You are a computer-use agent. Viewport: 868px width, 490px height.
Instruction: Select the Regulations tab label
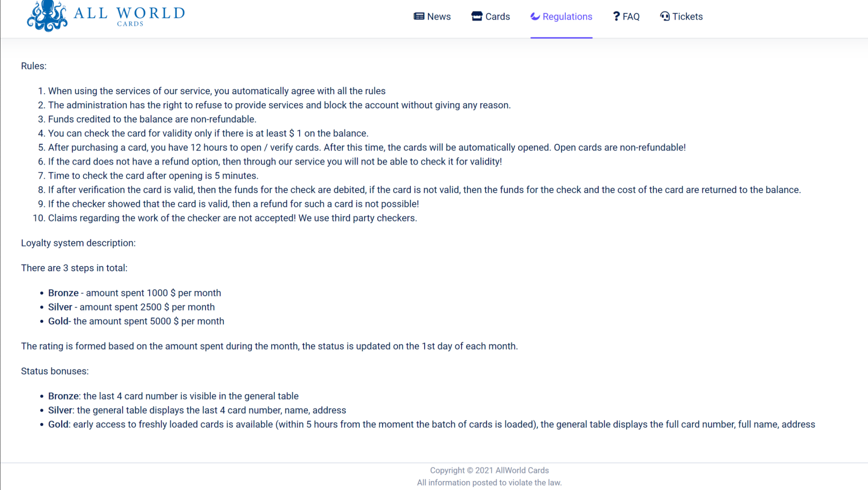pos(567,17)
